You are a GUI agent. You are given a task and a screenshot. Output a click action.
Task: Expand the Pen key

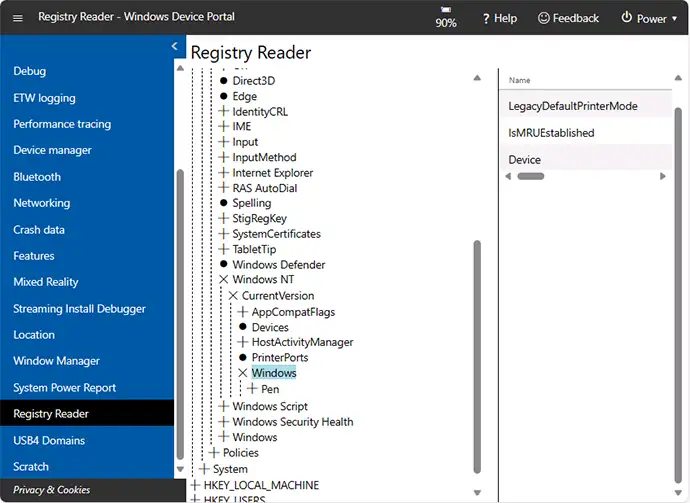[x=252, y=389]
